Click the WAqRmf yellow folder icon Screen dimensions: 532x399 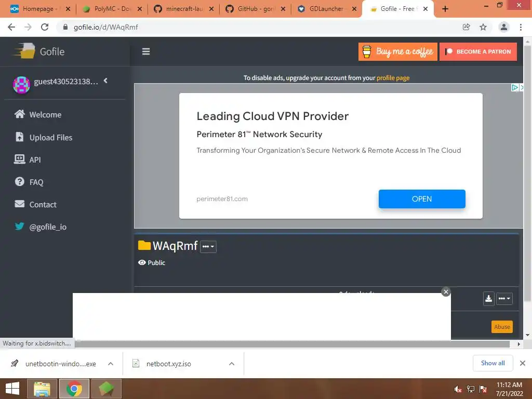point(144,245)
